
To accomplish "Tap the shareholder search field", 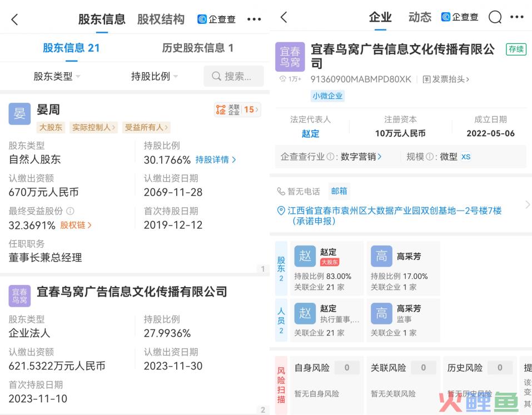I will click(234, 76).
